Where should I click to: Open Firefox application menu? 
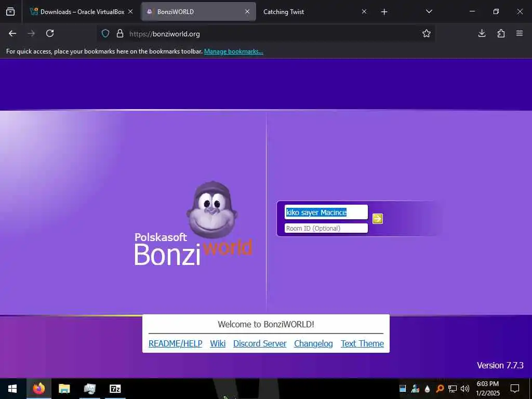520,33
